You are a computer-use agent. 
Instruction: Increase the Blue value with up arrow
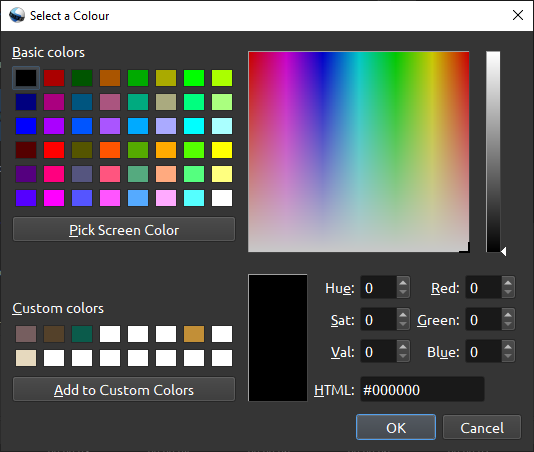click(508, 346)
